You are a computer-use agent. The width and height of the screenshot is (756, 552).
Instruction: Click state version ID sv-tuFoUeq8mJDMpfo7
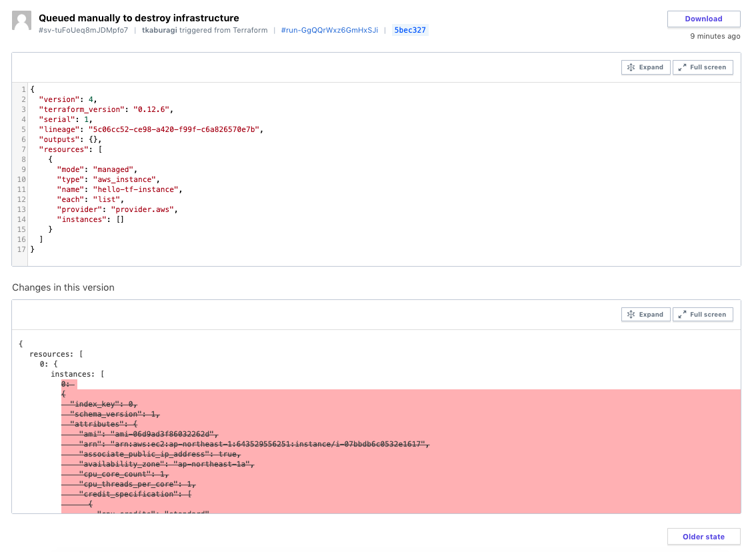[83, 30]
